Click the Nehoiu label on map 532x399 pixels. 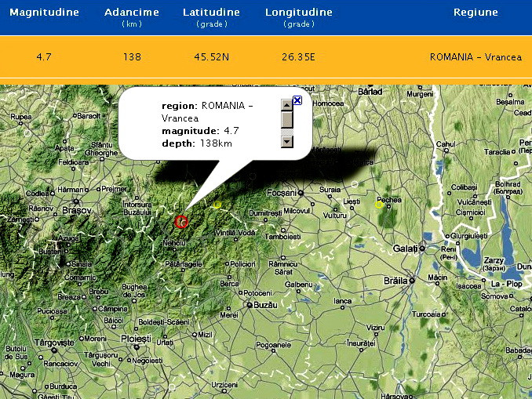pos(174,243)
